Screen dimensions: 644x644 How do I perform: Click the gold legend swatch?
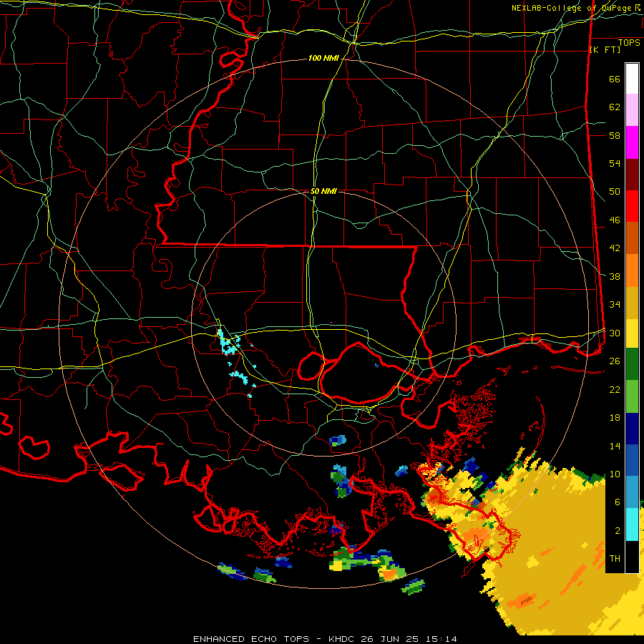(632, 303)
